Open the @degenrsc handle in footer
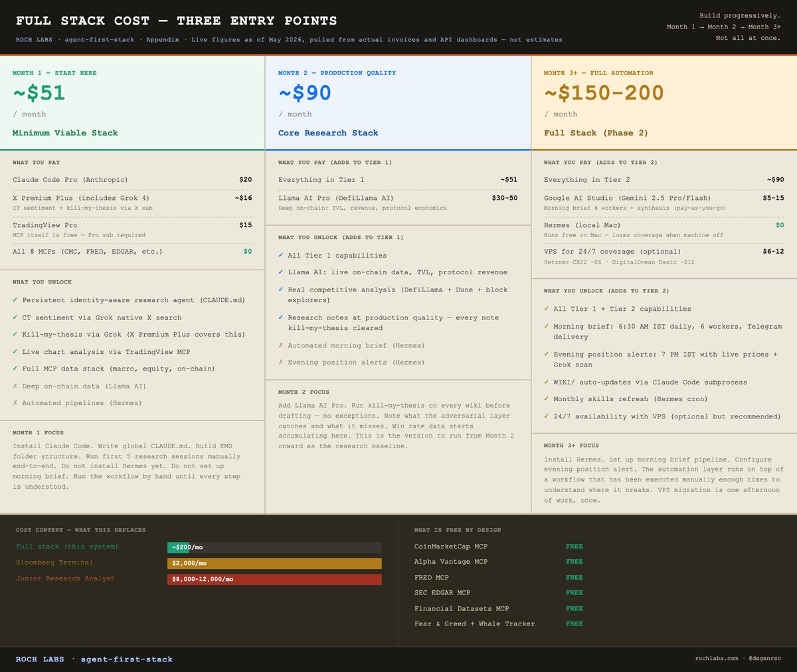The image size is (797, 672). pyautogui.click(x=764, y=659)
